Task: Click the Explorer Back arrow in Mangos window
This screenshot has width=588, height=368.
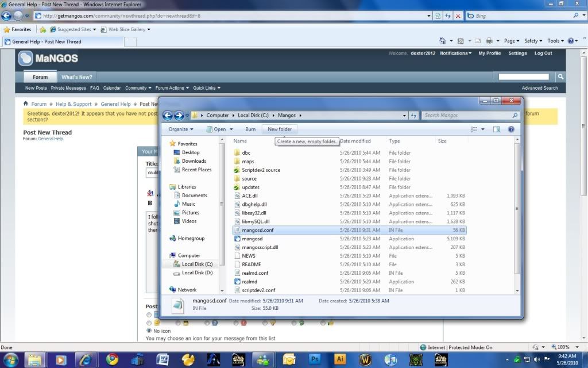Action: 168,115
